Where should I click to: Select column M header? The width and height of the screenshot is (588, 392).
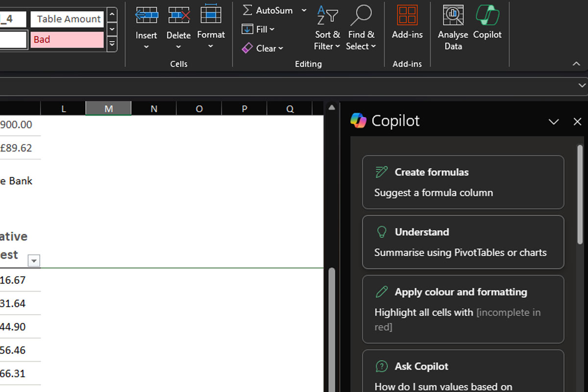tap(108, 109)
